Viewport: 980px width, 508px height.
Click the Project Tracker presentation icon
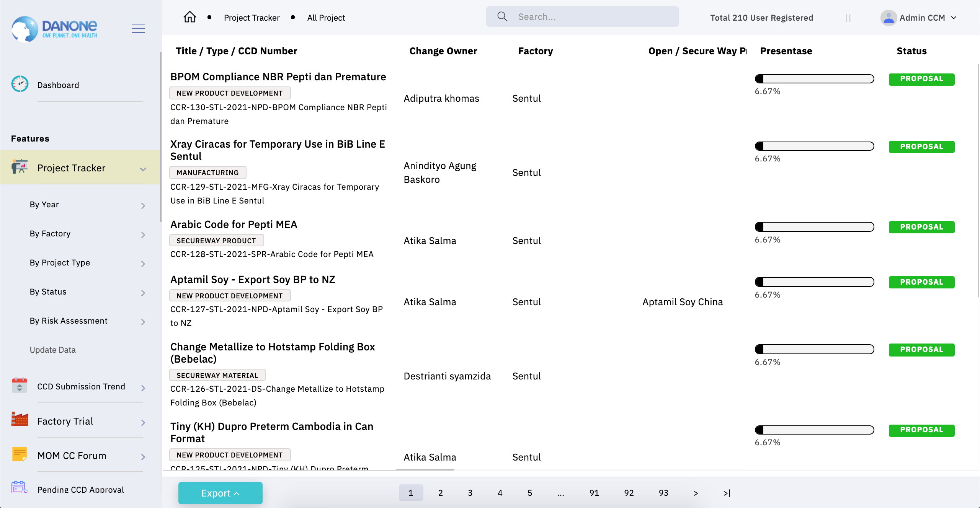click(x=20, y=167)
